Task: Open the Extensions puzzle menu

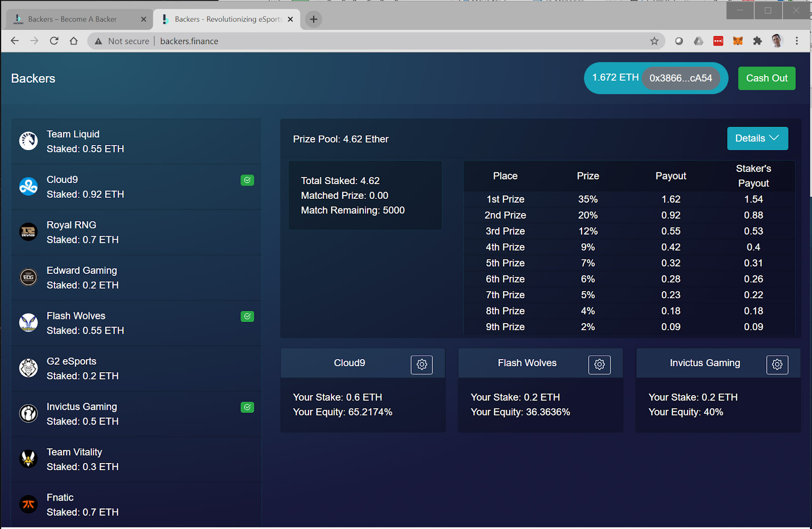Action: 757,41
